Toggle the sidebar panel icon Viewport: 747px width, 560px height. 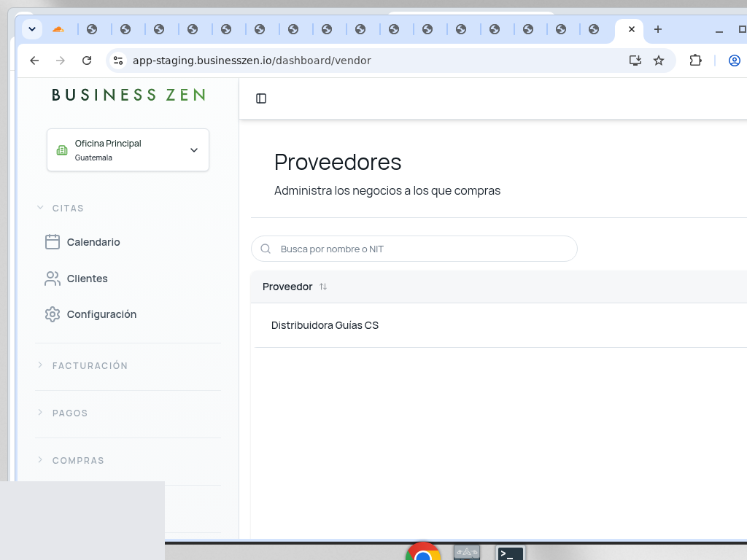pos(261,98)
